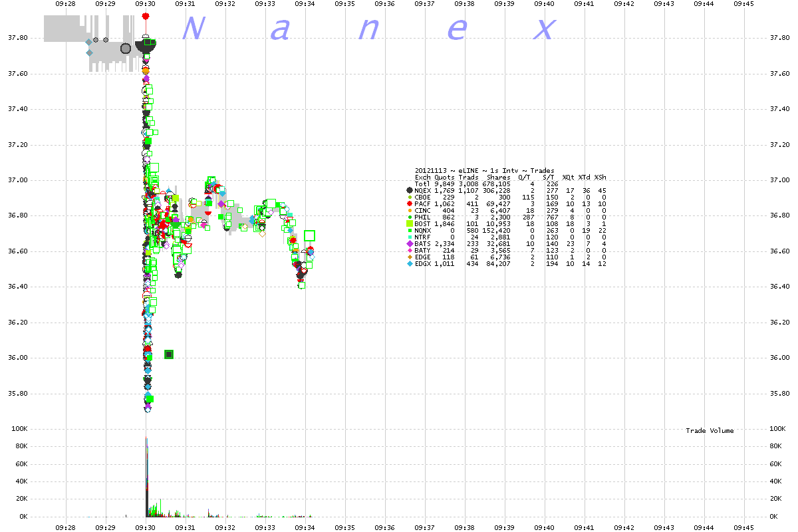Click the blue EDGX diamond legend marker
This screenshot has width=798, height=532.
(410, 263)
